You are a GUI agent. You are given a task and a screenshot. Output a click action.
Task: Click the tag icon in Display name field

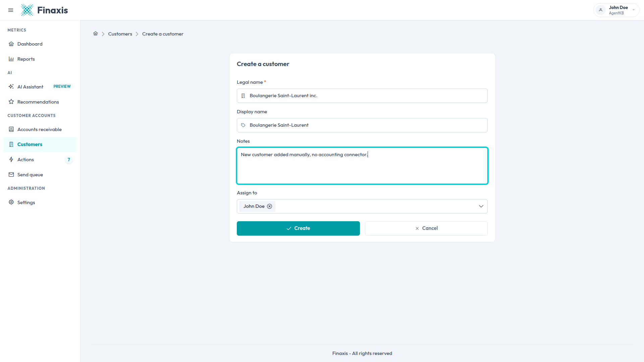(x=243, y=125)
